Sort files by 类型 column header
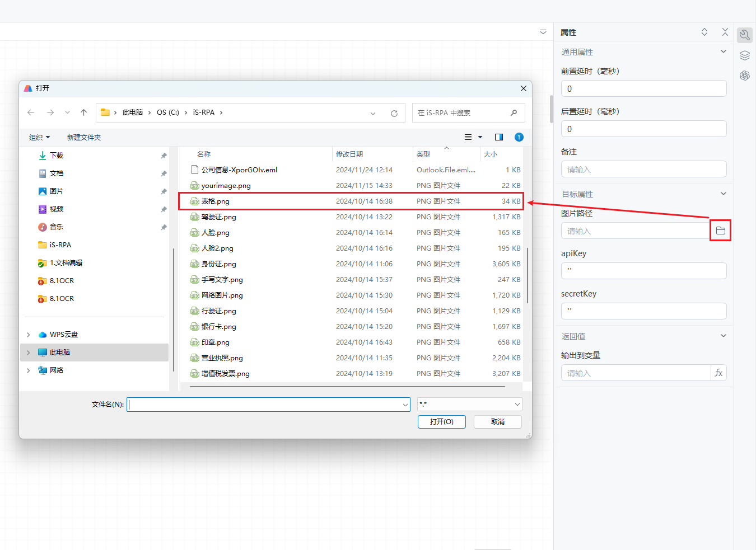Image resolution: width=756 pixels, height=550 pixels. click(423, 154)
